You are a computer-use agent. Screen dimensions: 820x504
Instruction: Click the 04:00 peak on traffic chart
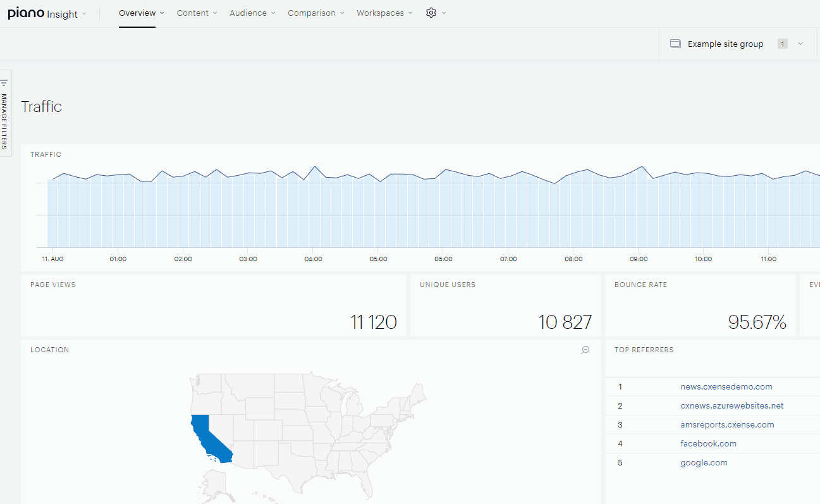(314, 167)
